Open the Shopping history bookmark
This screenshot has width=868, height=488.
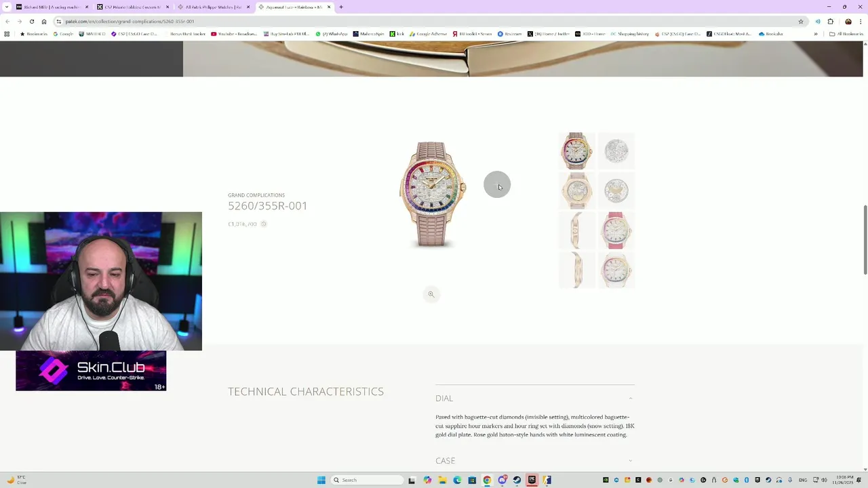tap(629, 34)
